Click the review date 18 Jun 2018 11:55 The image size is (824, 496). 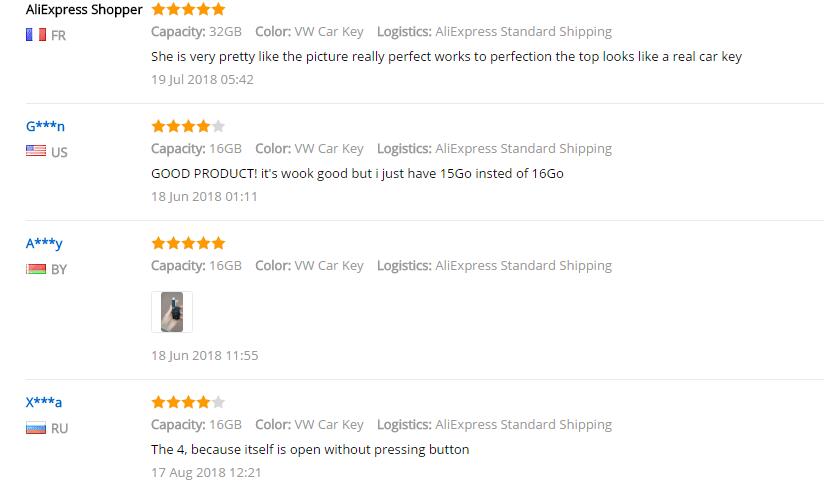(x=204, y=356)
